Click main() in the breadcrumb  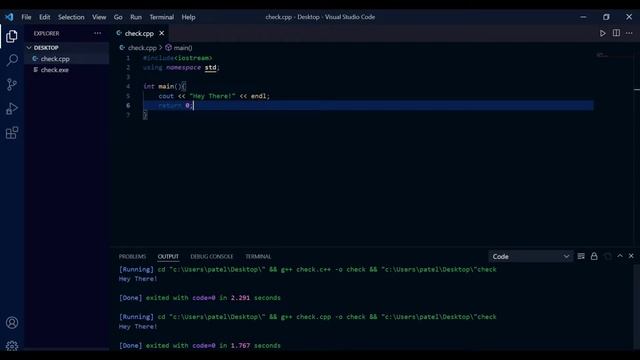click(x=182, y=48)
